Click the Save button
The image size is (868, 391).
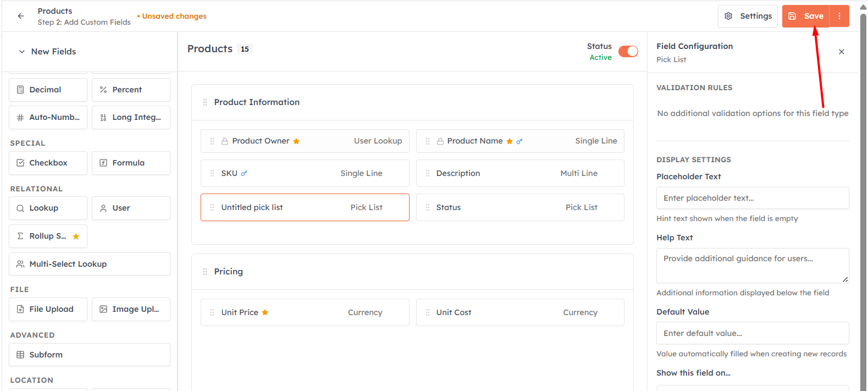coord(806,16)
